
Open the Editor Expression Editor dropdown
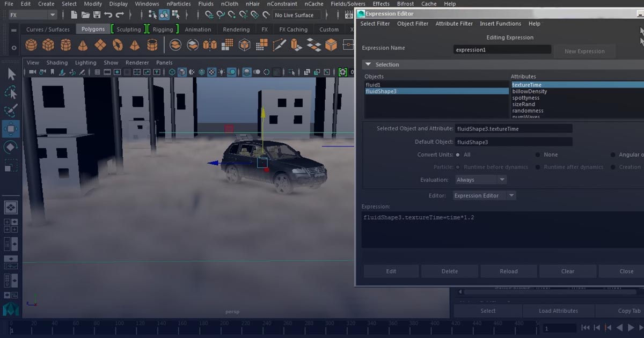(x=483, y=195)
